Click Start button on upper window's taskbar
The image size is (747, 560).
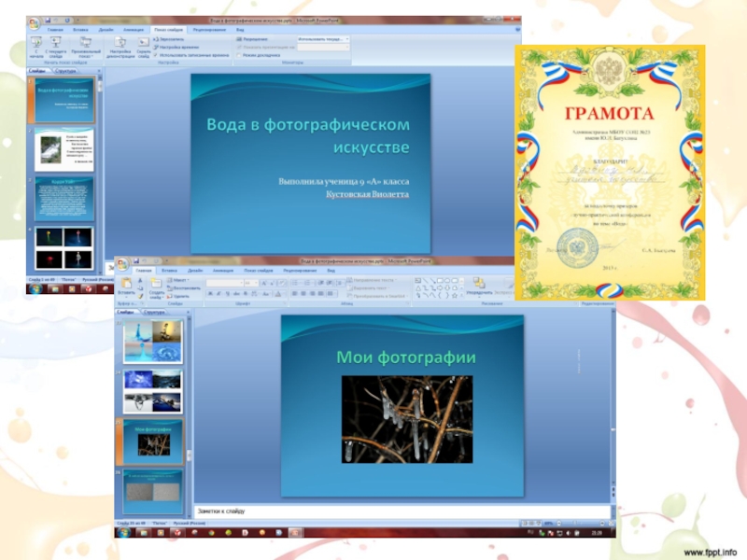click(x=35, y=288)
